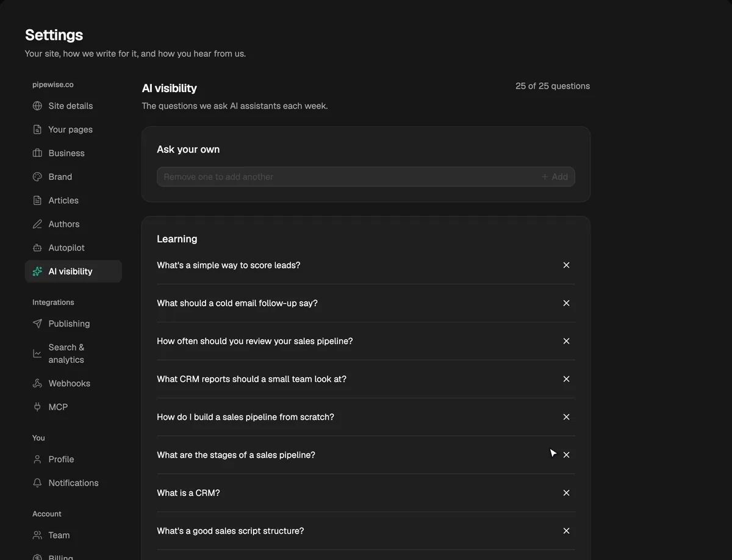Go to Webhooks settings
Screen dimensions: 732x560
(x=73, y=384)
